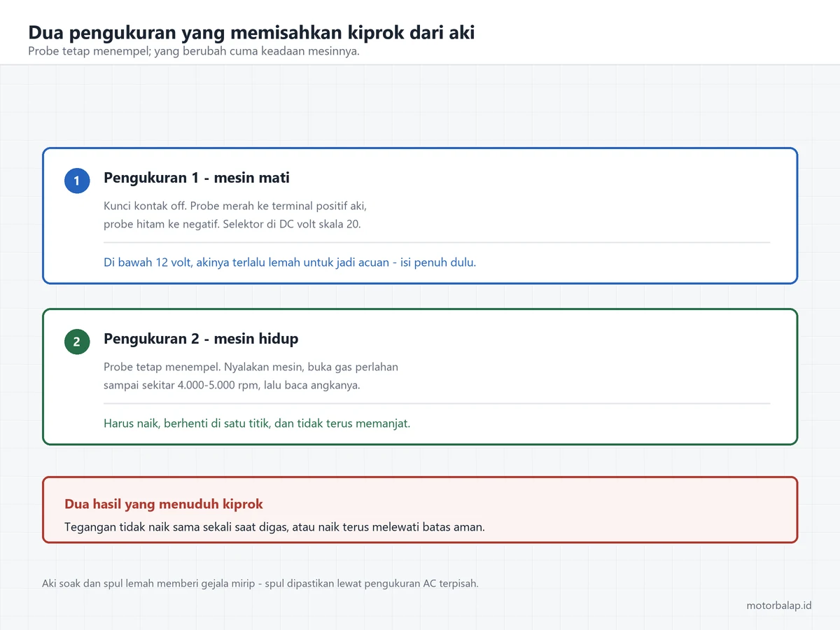
Task: Open the motorbalap.id source link
Action: tap(779, 605)
